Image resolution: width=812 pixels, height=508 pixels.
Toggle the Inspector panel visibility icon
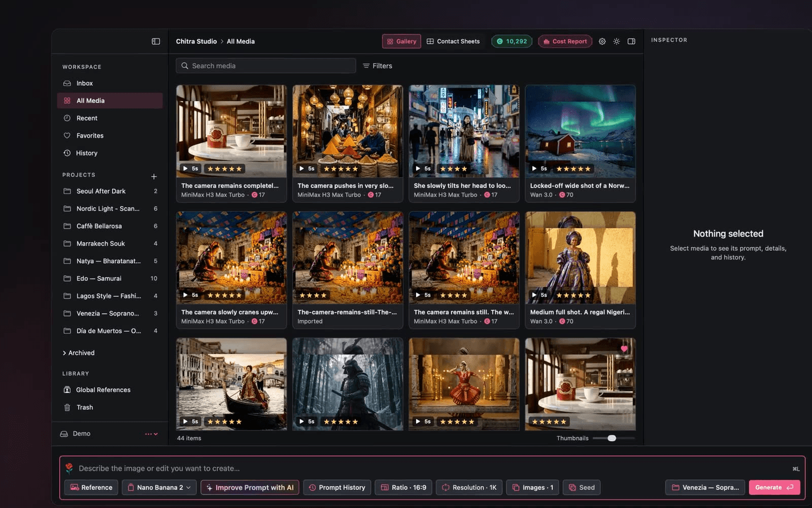(632, 41)
